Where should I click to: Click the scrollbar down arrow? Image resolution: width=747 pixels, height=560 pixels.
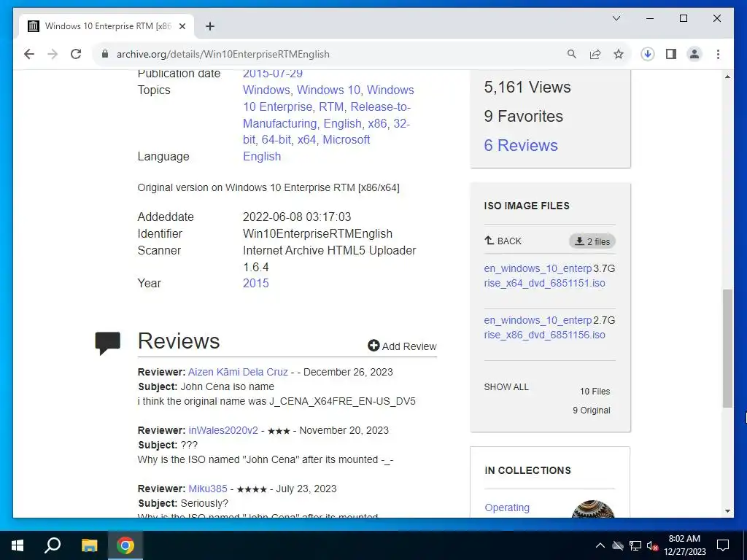(727, 511)
